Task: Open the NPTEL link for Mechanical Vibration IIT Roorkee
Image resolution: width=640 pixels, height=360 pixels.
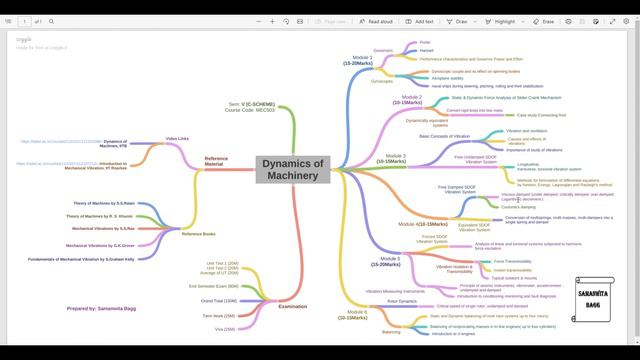Action: (x=57, y=163)
